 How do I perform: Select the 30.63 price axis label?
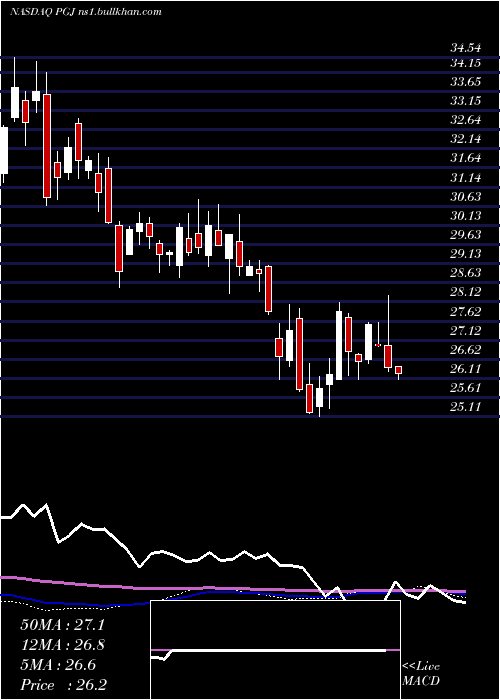(x=466, y=197)
